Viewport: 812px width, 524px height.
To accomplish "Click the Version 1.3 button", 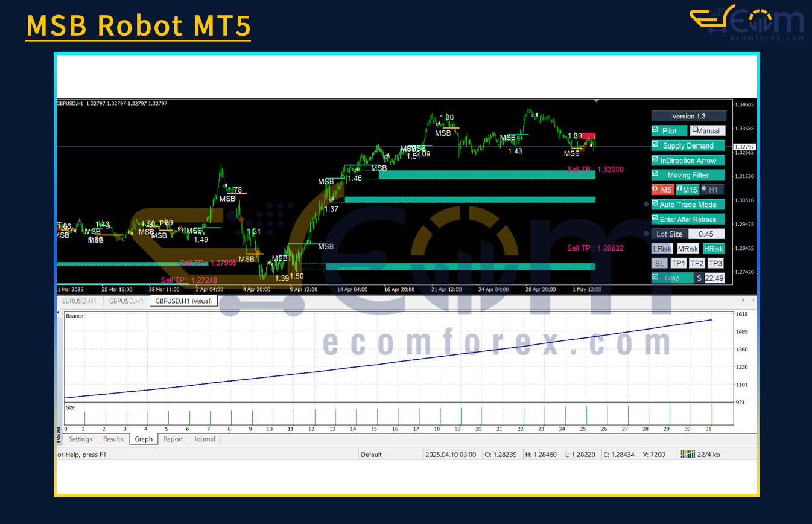I will (688, 116).
